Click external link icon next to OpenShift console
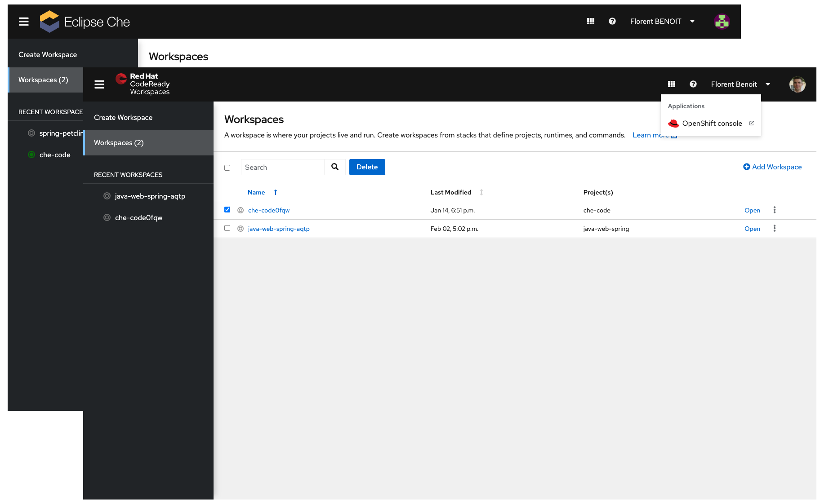 click(752, 123)
